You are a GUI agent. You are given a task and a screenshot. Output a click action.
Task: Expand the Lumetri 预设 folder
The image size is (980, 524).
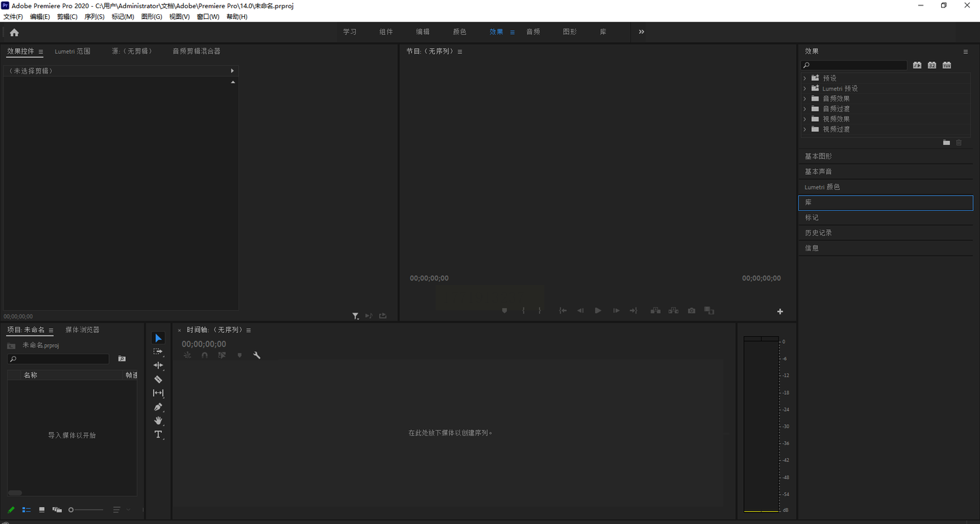pos(805,88)
